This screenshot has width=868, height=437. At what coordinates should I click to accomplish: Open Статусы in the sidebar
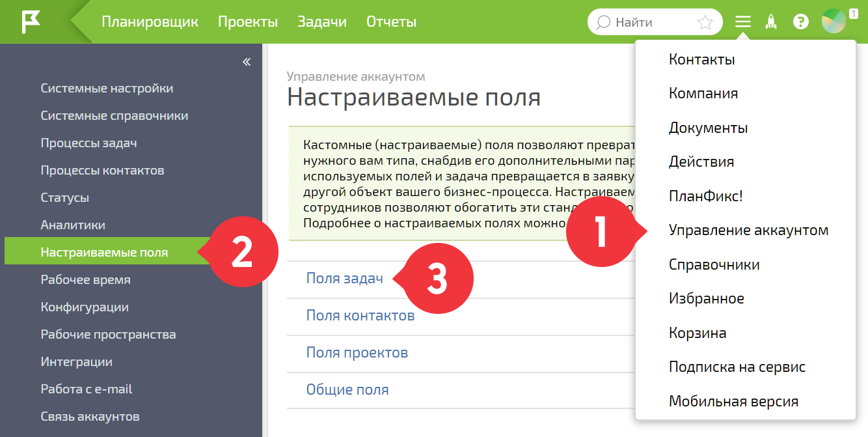65,197
